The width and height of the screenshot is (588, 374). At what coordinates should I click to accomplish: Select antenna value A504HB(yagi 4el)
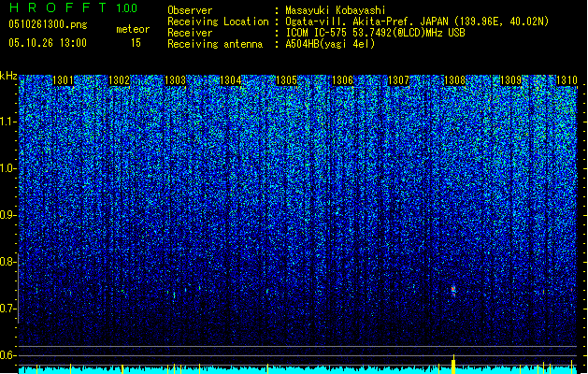click(x=330, y=44)
